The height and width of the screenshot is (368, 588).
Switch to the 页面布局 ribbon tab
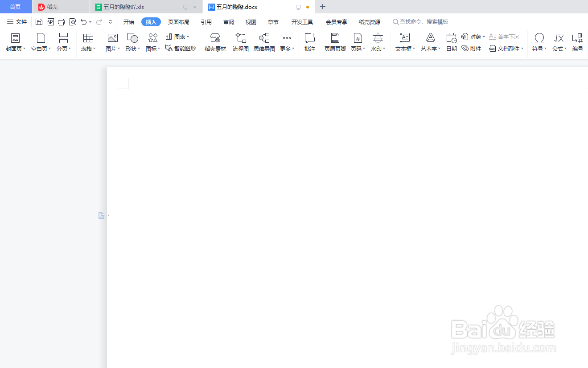point(178,21)
